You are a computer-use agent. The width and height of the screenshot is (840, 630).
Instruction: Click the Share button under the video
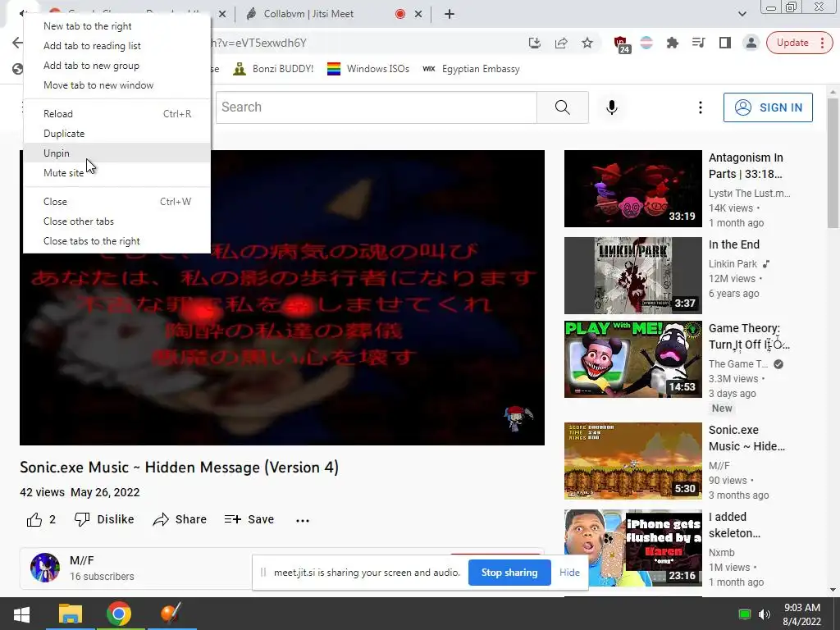click(x=180, y=519)
